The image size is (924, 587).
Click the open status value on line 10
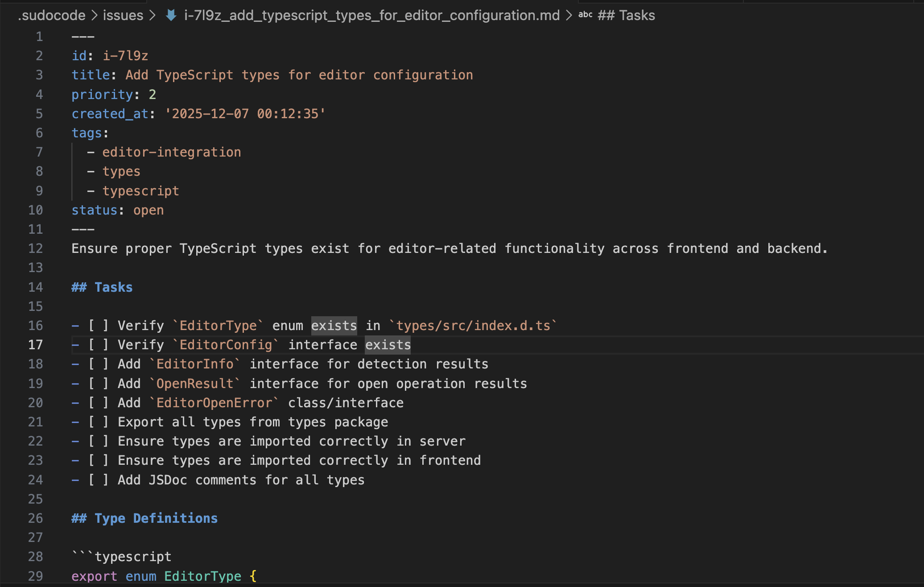[148, 210]
